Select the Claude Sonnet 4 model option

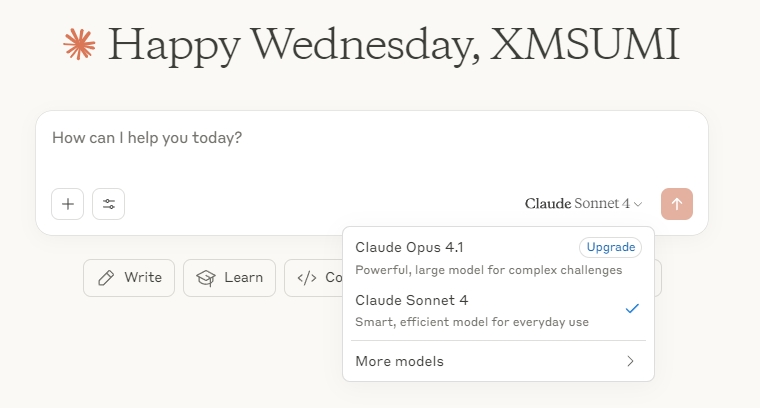pyautogui.click(x=498, y=311)
